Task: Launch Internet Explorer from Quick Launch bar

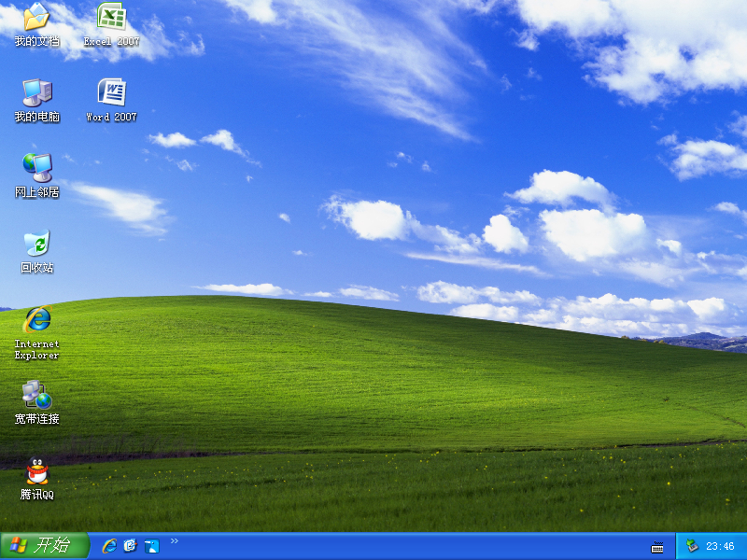Action: click(x=109, y=546)
